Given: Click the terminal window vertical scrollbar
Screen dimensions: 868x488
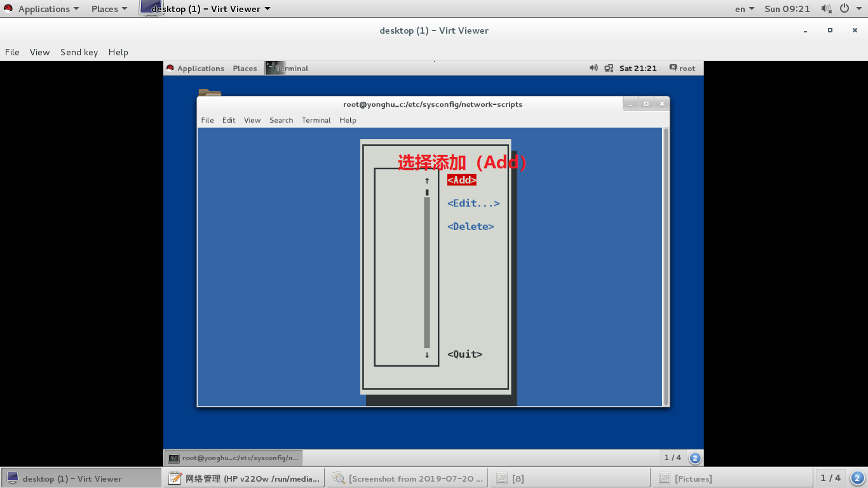Looking at the screenshot, I should pyautogui.click(x=666, y=267).
